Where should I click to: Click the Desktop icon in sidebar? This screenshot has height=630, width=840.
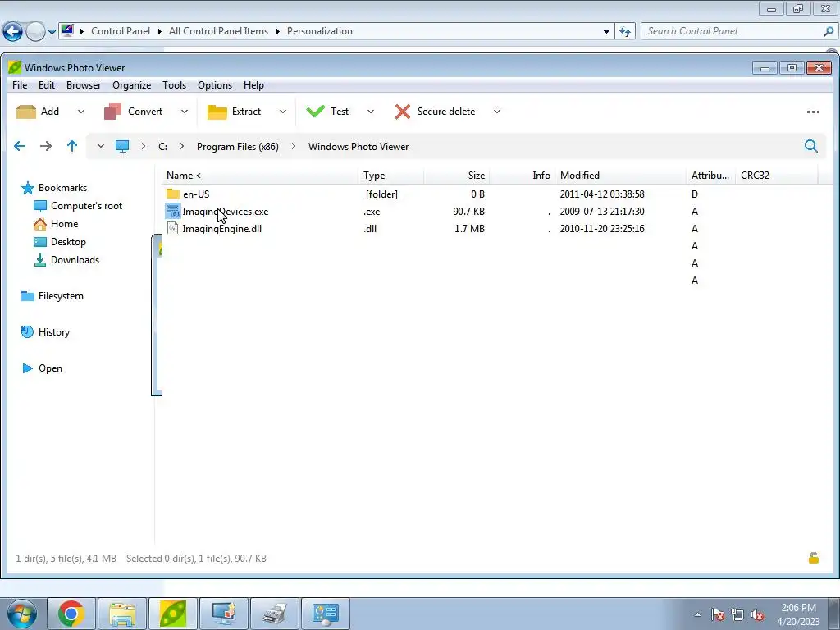40,242
